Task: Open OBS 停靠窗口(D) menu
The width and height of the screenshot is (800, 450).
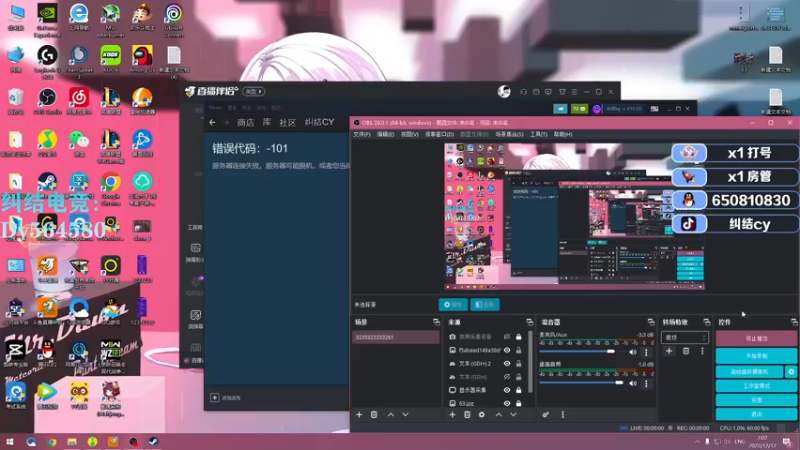Action: click(439, 134)
